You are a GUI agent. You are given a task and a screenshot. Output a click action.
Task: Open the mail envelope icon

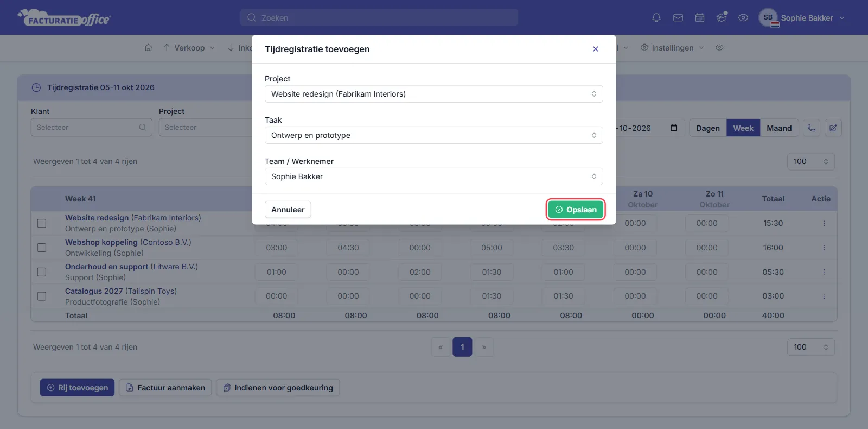(x=678, y=18)
